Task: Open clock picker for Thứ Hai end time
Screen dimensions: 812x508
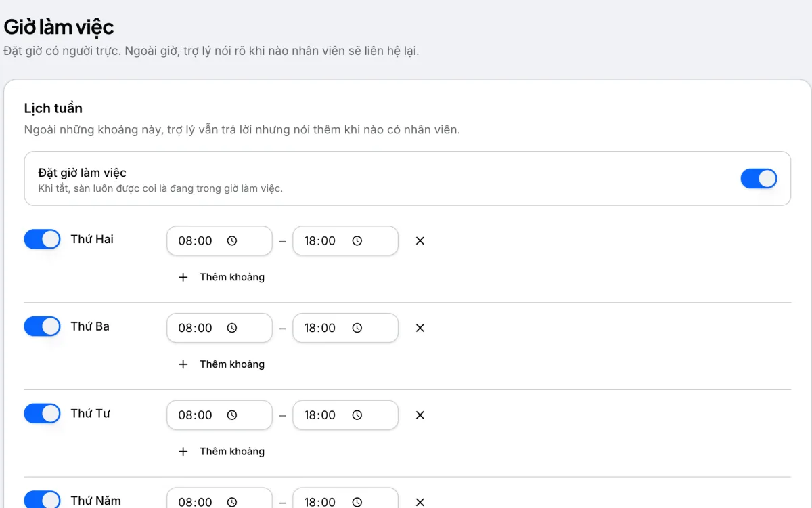Action: coord(357,240)
